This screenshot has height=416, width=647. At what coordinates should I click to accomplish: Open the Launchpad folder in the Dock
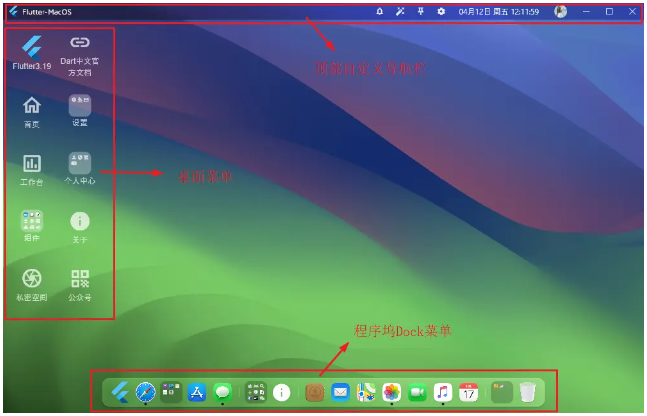(x=171, y=392)
